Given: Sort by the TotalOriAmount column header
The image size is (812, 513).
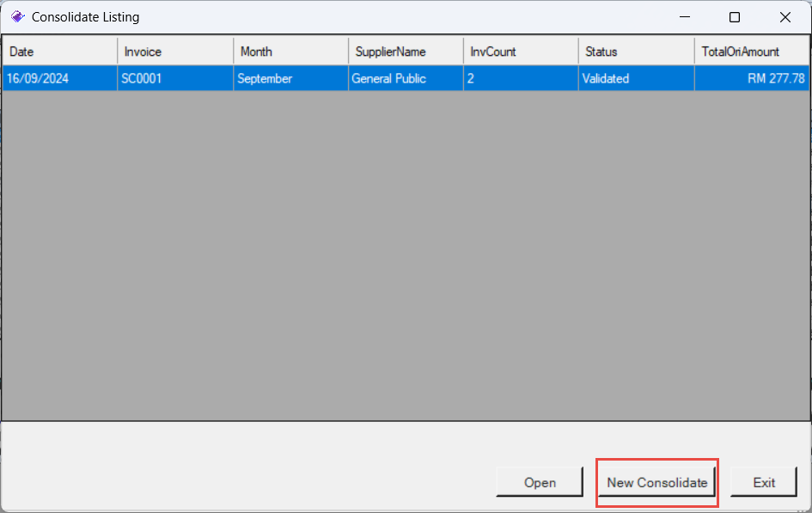Looking at the screenshot, I should tap(751, 52).
